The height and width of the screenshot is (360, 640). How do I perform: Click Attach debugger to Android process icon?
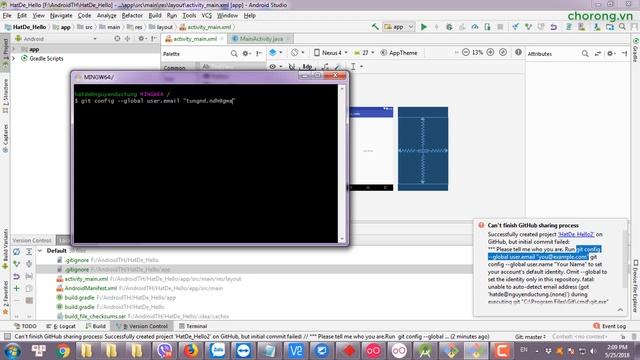pos(487,27)
